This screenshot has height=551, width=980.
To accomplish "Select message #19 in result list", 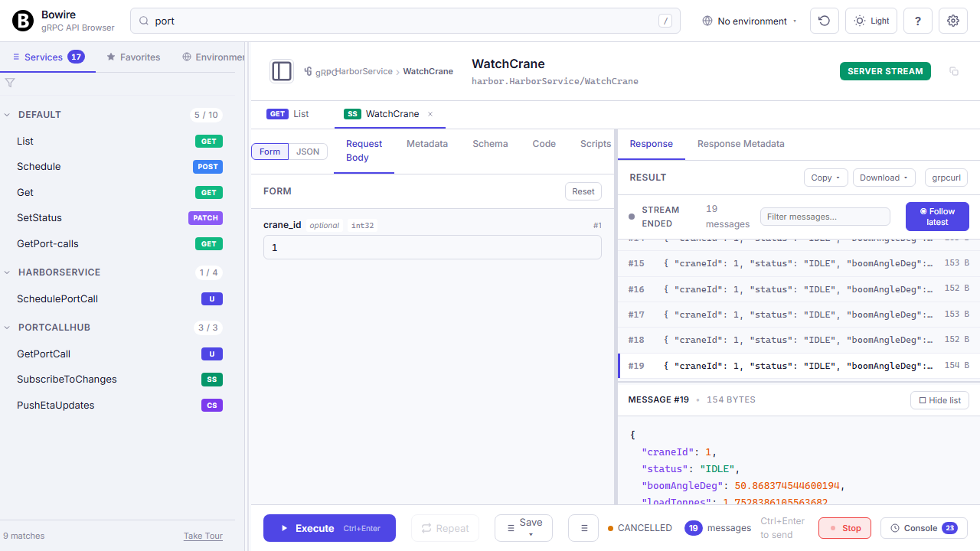I will 799,366.
